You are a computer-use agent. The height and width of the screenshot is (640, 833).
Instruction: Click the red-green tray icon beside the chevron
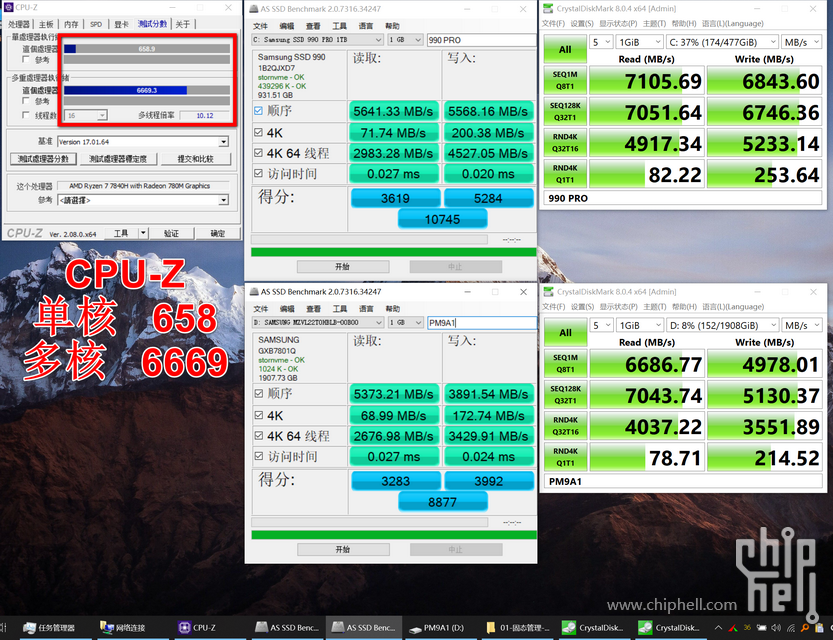click(x=733, y=628)
